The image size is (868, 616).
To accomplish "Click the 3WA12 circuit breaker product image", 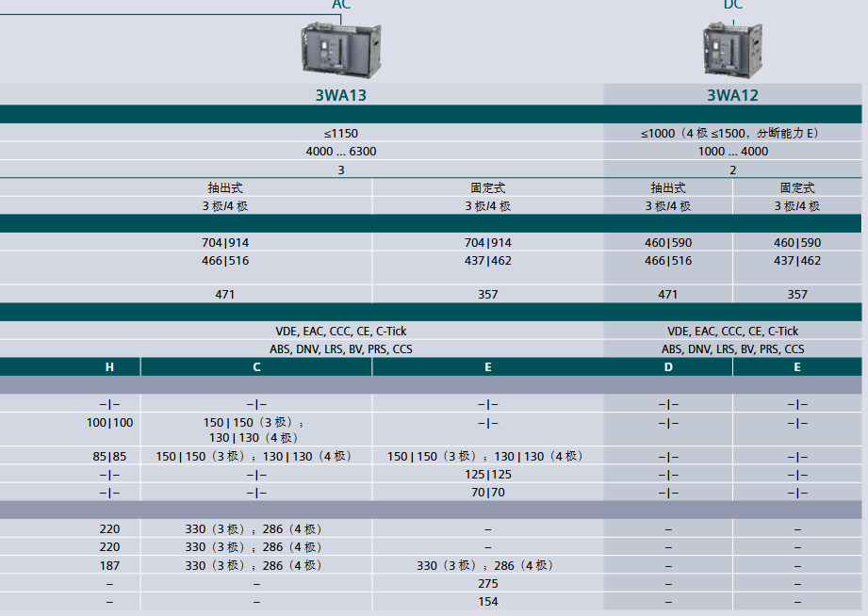I will coord(732,51).
